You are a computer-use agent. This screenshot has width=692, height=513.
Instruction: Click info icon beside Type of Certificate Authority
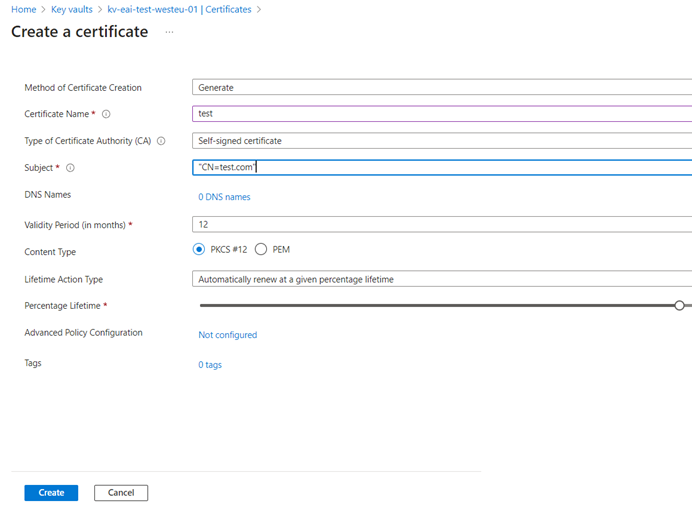(161, 141)
